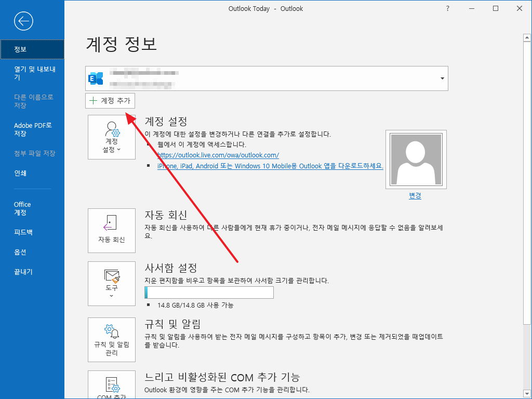Screen dimensions: 532x399
Task: Expand the account selector dropdown arrow
Action: pos(442,78)
